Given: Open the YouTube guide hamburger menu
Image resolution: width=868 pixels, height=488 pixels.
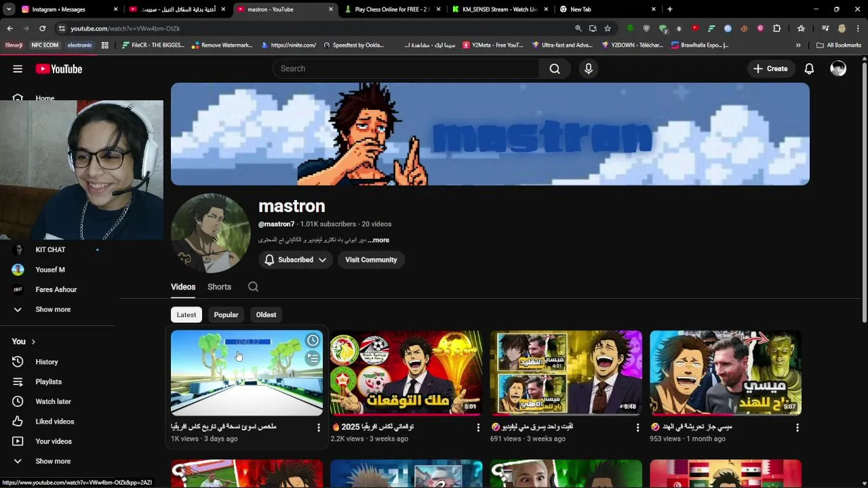Looking at the screenshot, I should (18, 68).
